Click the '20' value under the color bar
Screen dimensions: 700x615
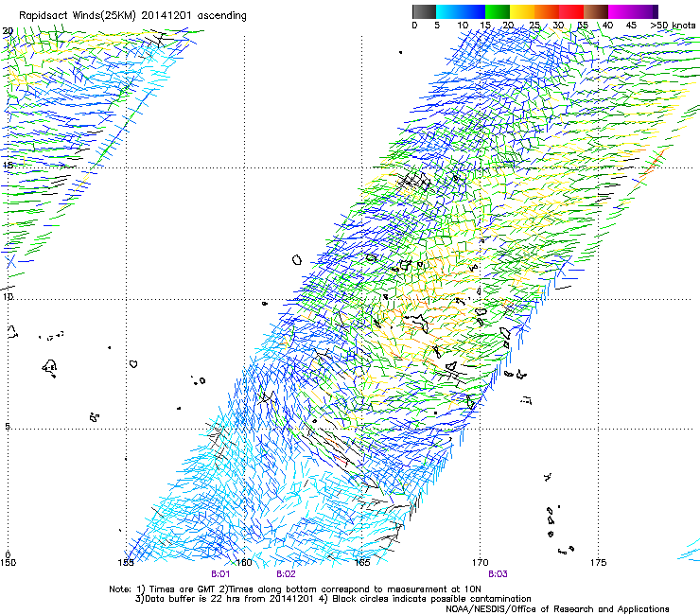pyautogui.click(x=508, y=26)
